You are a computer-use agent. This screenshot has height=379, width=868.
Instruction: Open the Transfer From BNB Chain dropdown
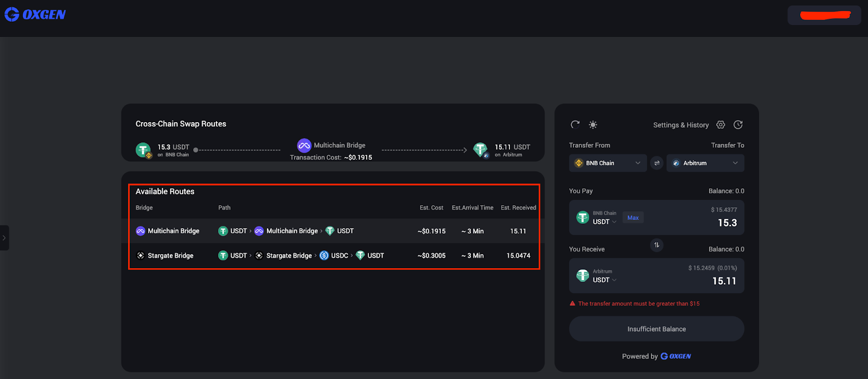click(608, 163)
